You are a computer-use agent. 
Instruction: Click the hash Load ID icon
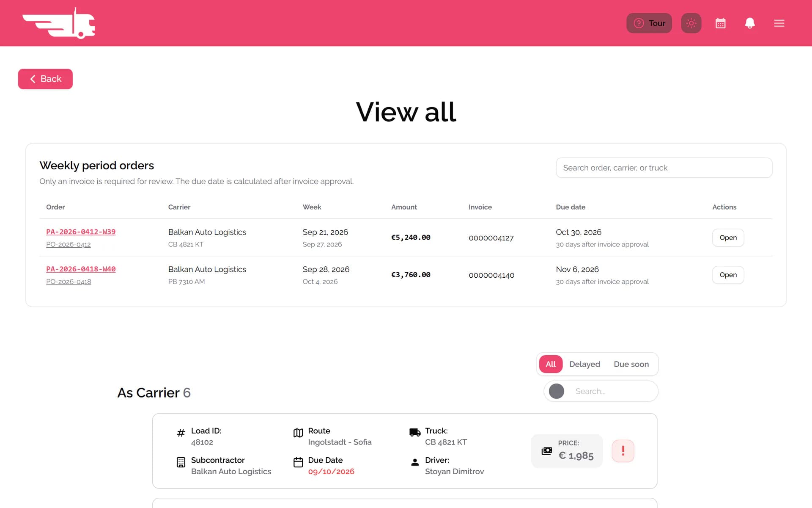click(181, 433)
